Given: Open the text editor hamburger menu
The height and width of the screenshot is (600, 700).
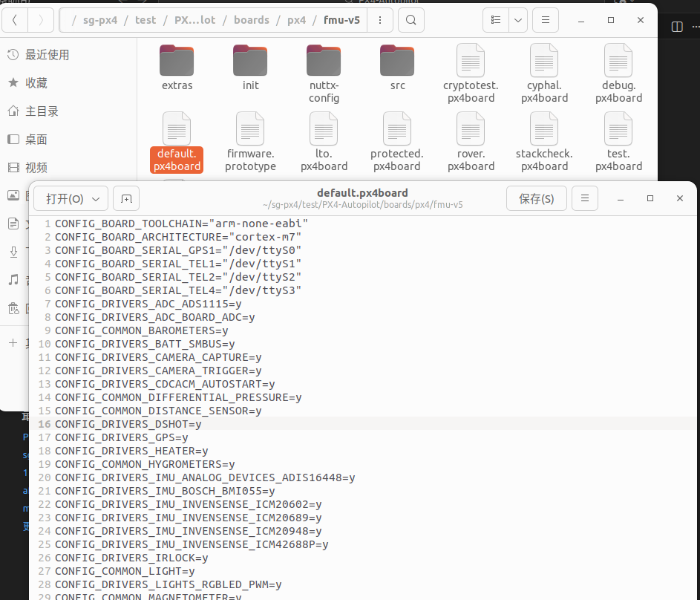Looking at the screenshot, I should (585, 199).
